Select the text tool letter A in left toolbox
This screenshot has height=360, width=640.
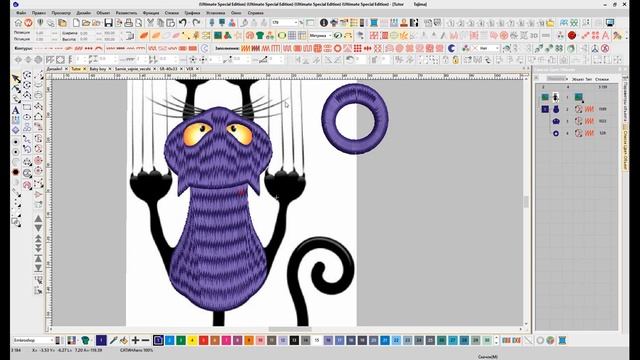[16, 110]
